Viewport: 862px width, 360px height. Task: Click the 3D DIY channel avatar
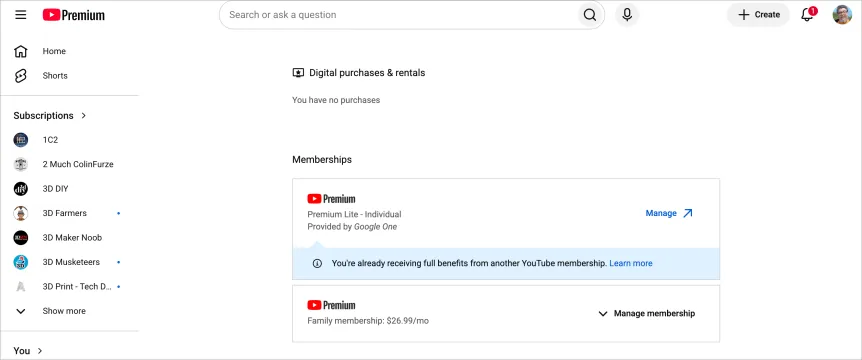click(20, 189)
